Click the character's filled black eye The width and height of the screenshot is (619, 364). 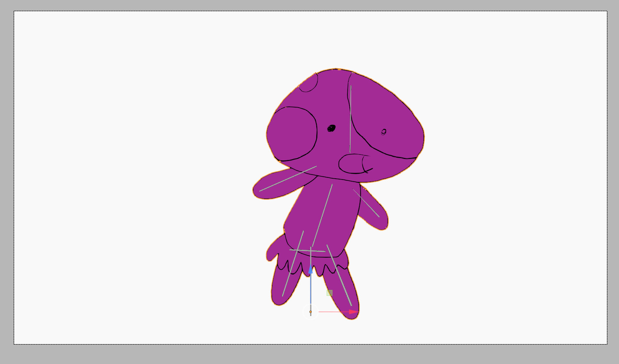coord(331,128)
